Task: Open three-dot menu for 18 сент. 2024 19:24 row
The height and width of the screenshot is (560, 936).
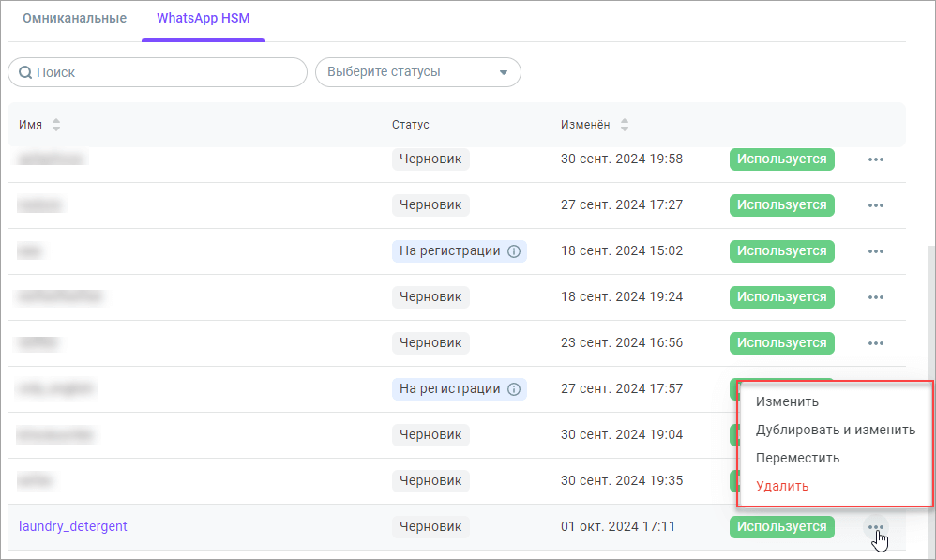Action: 876,297
